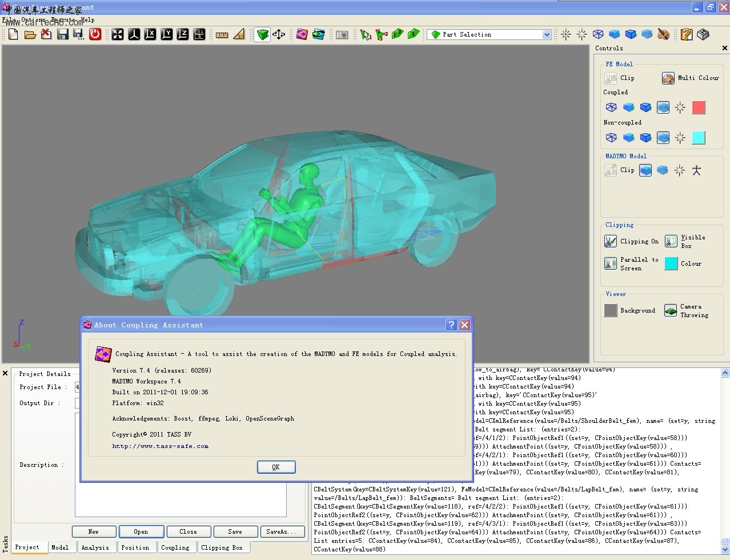Open the Help menu

(87, 19)
